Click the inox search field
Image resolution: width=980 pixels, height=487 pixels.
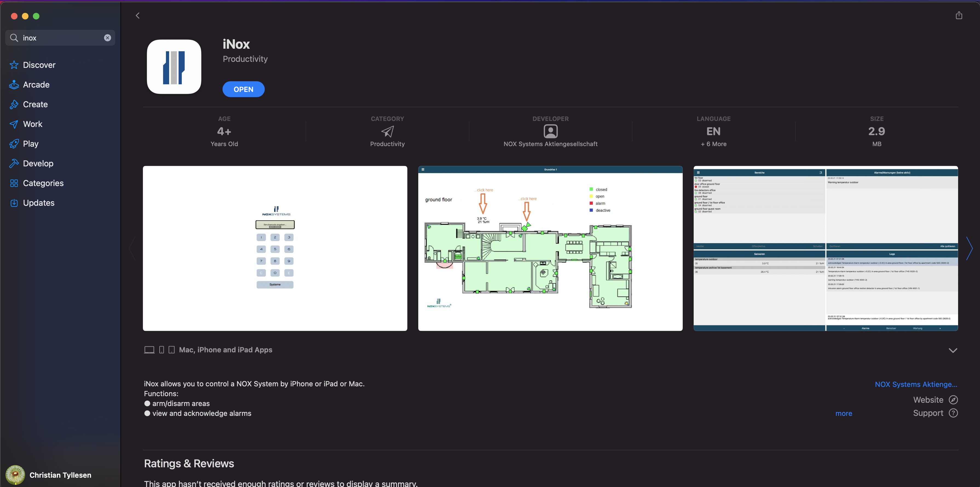[60, 38]
